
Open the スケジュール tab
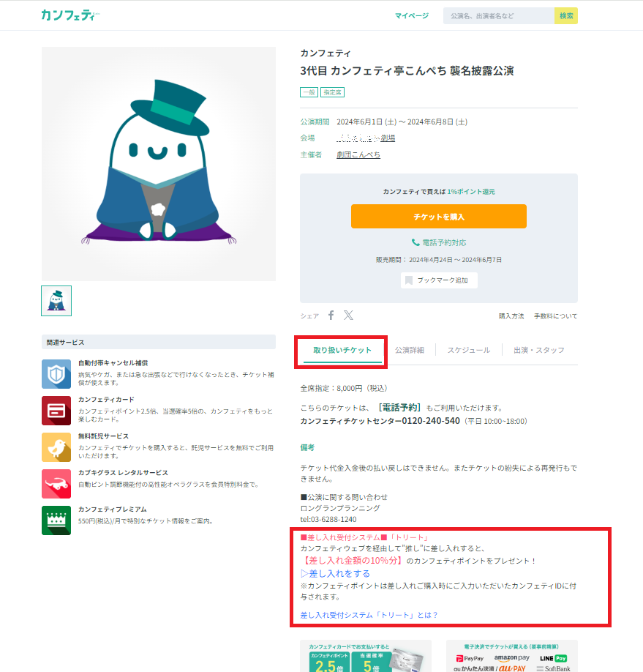coord(468,350)
